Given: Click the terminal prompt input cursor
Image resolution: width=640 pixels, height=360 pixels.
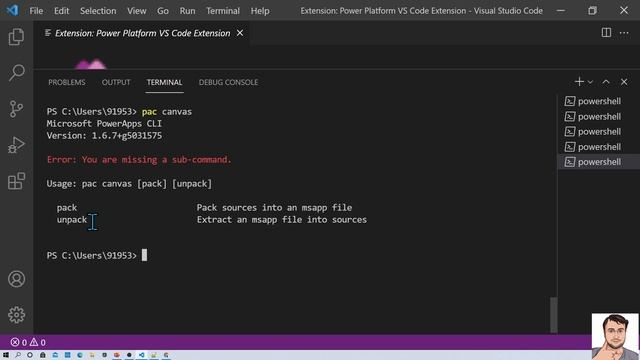Looking at the screenshot, I should tap(144, 255).
